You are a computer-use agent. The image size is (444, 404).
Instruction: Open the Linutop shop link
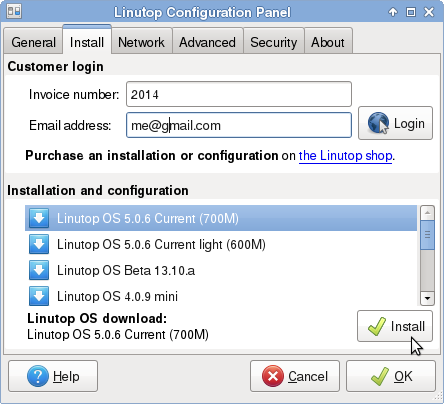(345, 156)
